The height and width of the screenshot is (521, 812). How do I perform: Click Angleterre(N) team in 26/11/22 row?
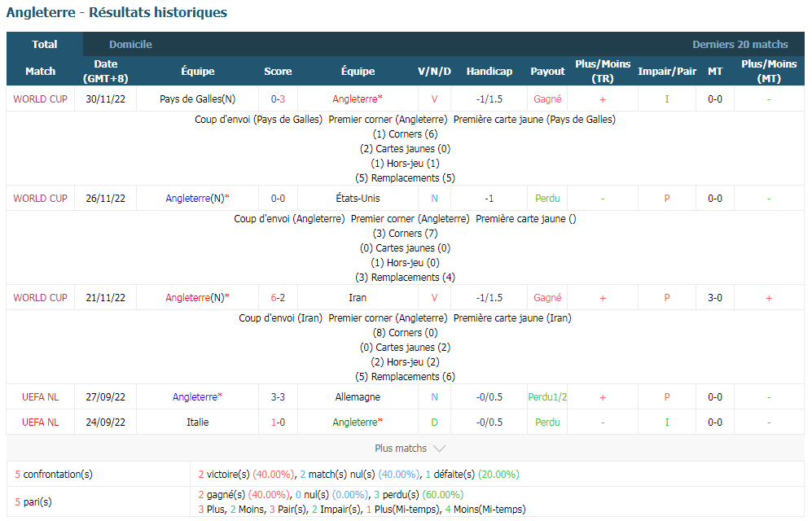coord(197,199)
